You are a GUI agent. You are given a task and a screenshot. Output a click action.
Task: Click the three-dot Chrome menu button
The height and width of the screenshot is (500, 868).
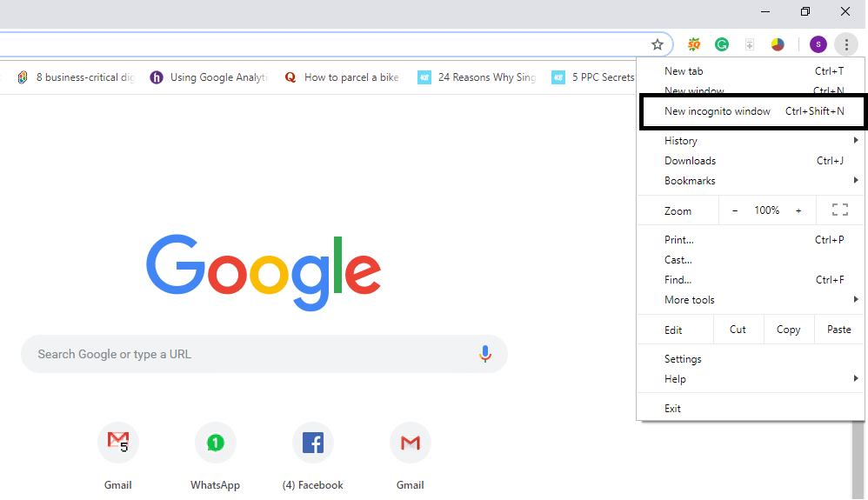pos(846,44)
